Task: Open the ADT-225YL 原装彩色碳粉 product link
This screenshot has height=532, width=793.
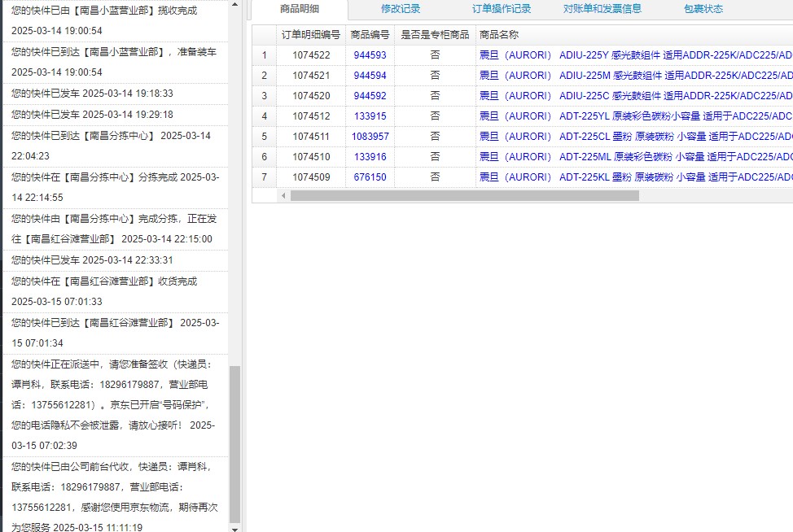Action: click(636, 116)
